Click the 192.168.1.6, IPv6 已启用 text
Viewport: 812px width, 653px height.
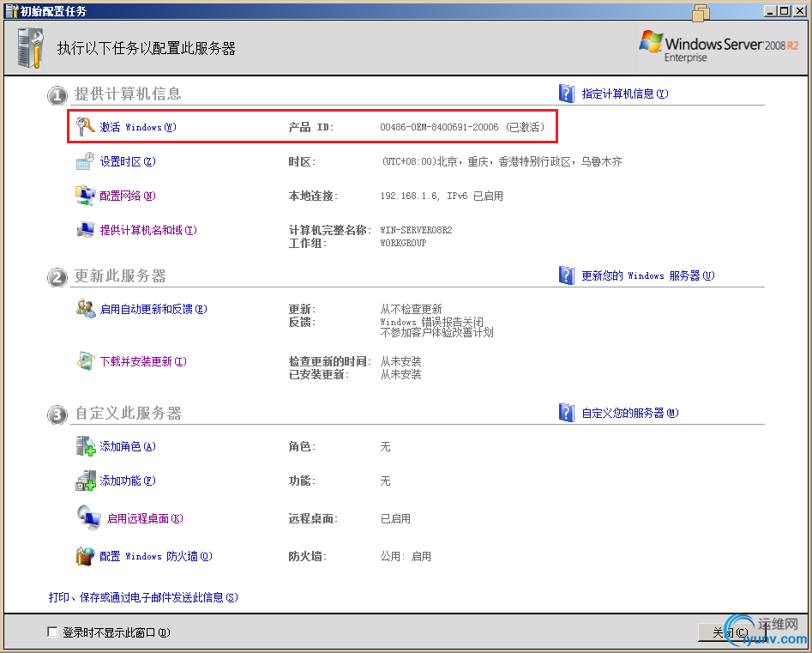[442, 196]
